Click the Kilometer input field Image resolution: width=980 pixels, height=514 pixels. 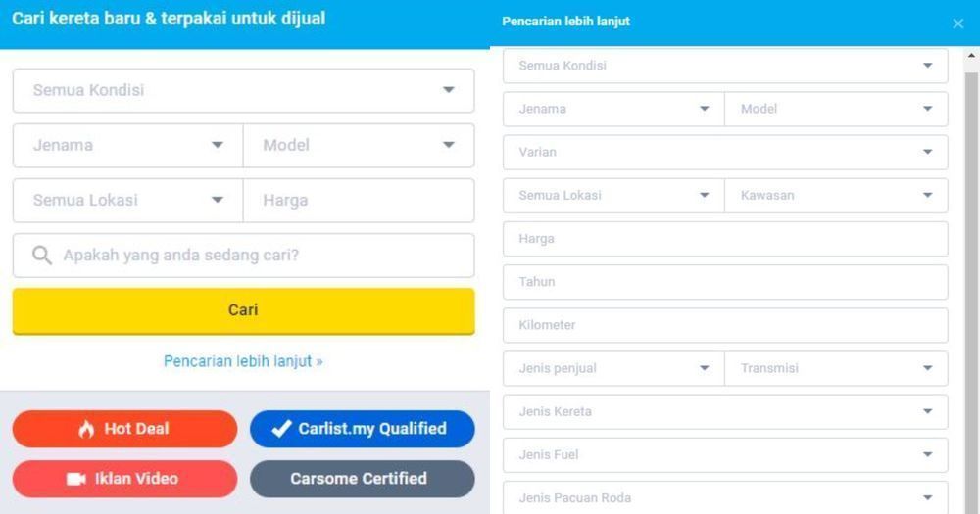[725, 325]
